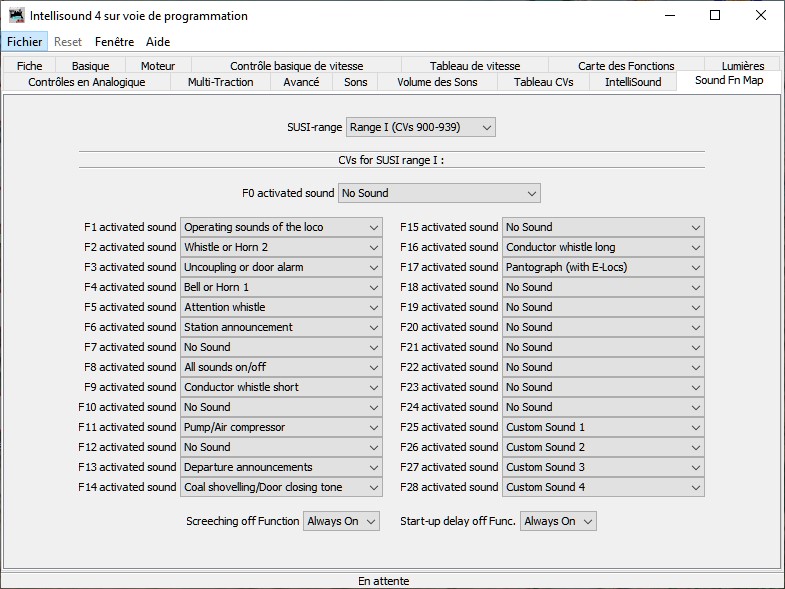
Task: Open the Tableau de vitesse tab
Action: coord(475,66)
